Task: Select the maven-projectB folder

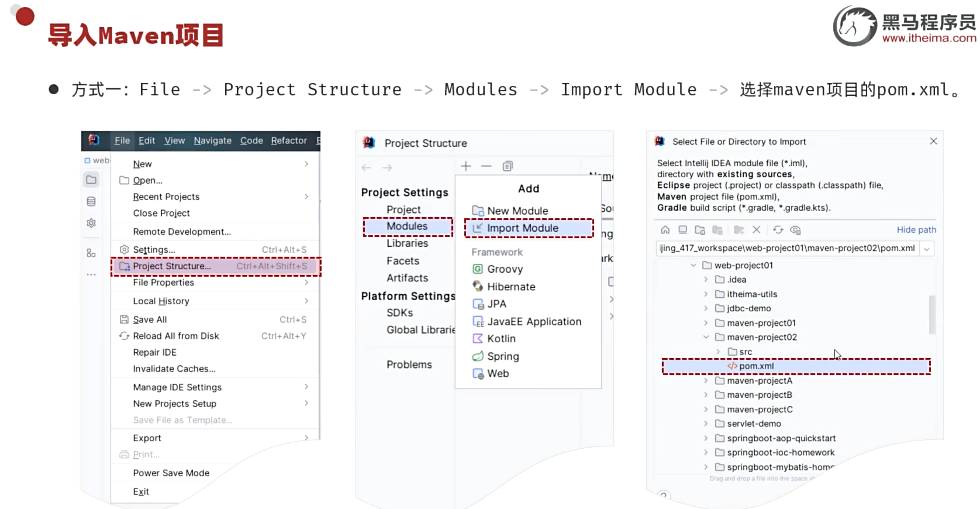Action: tap(759, 395)
